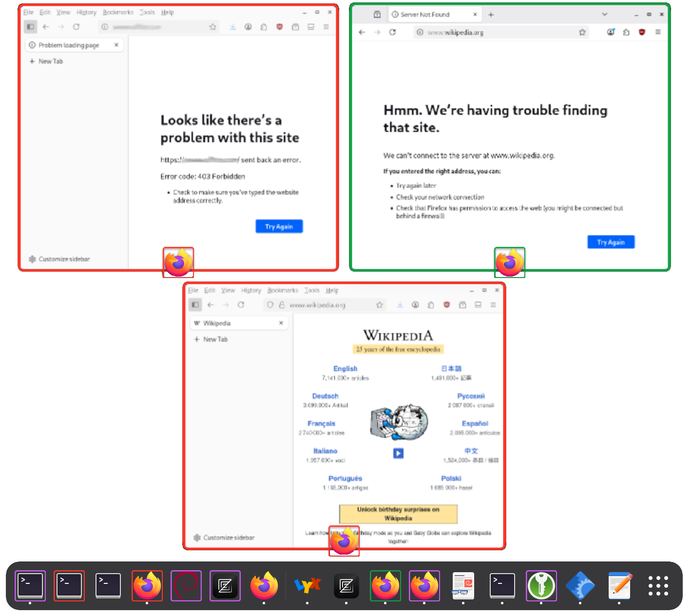Open the Français Wikipedia link
This screenshot has width=692, height=616.
(321, 424)
